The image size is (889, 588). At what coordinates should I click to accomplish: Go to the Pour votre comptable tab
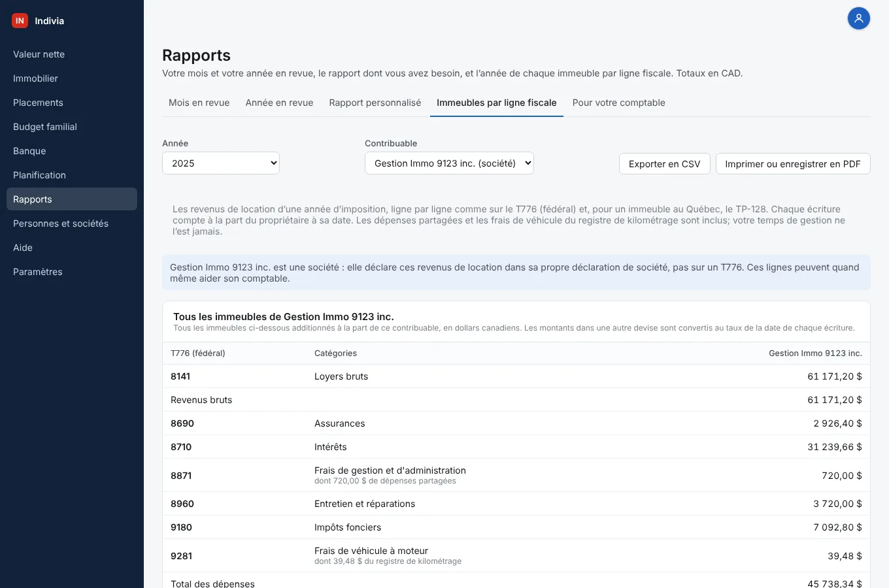tap(619, 103)
